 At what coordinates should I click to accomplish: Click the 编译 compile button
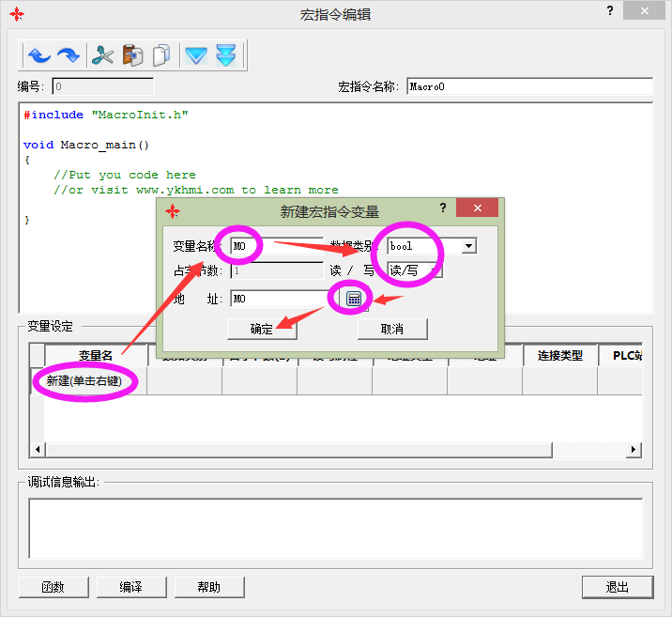pyautogui.click(x=130, y=587)
